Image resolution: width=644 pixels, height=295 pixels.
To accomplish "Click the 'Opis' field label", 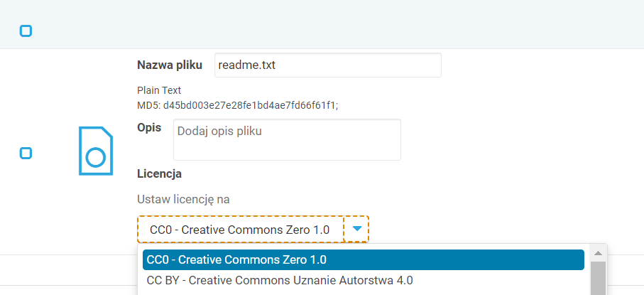I will (x=149, y=128).
